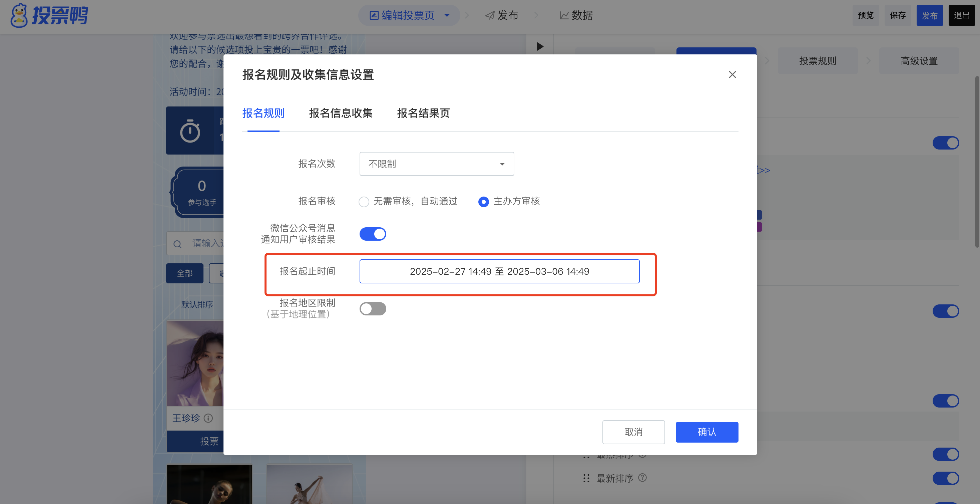
Task: Click the 数据 chart icon
Action: point(564,16)
